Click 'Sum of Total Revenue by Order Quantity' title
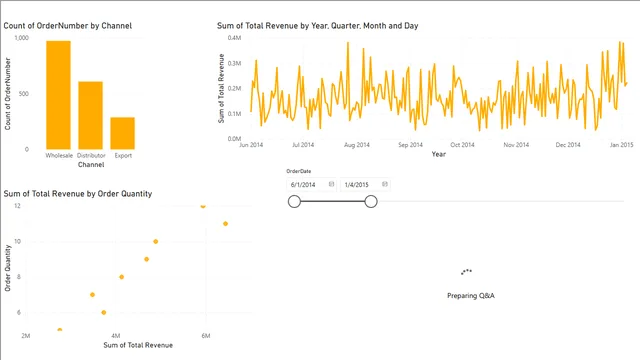This screenshot has height=360, width=640. (78, 194)
